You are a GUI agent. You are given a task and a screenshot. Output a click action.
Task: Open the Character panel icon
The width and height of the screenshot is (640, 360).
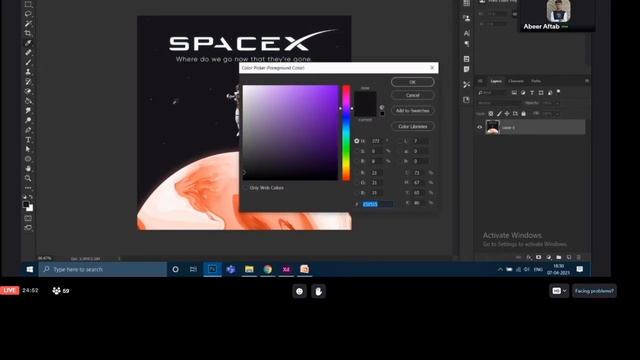coord(467,33)
